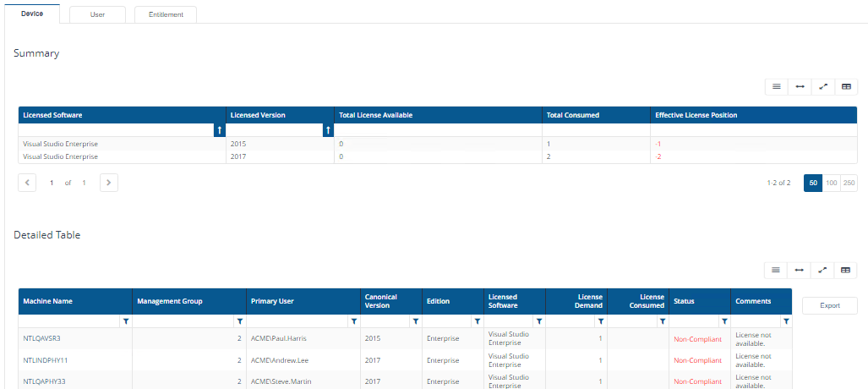Select page size 250

point(849,183)
